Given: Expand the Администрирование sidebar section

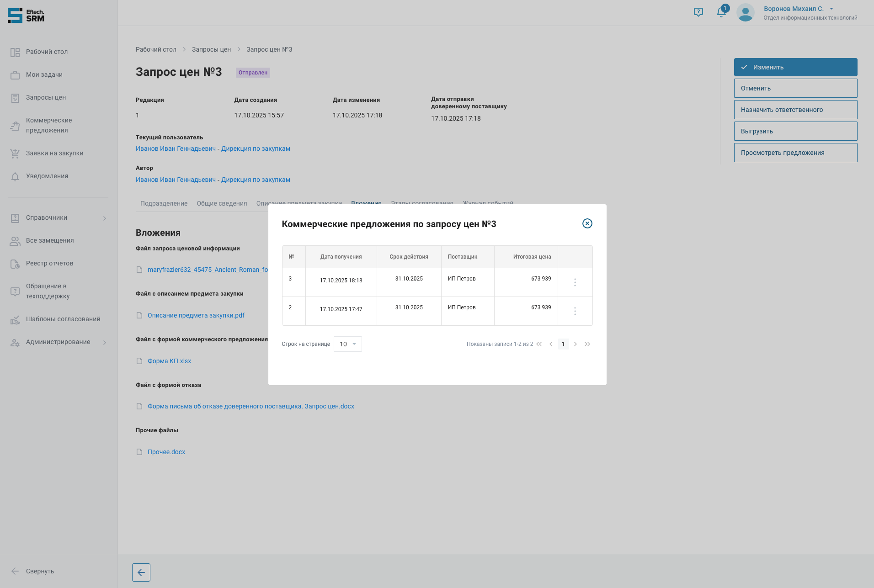Looking at the screenshot, I should click(105, 342).
